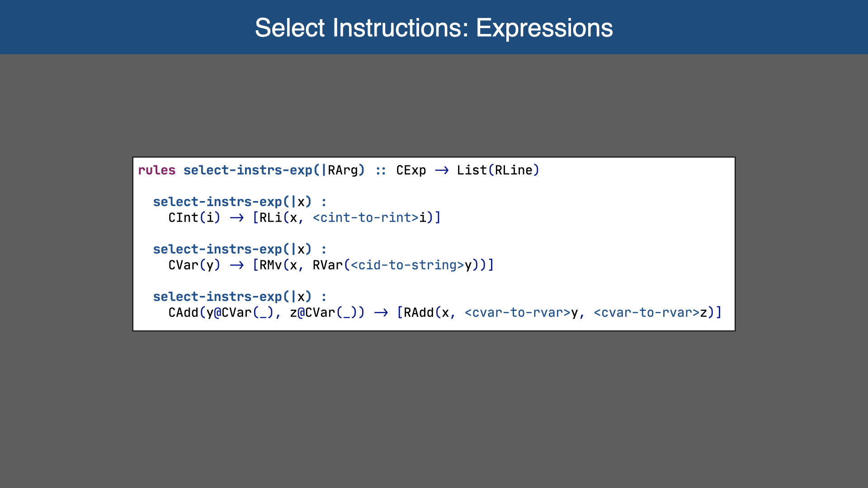Screen dimensions: 868x488
Task: Click the "CInt(i)" pattern
Action: click(194, 218)
